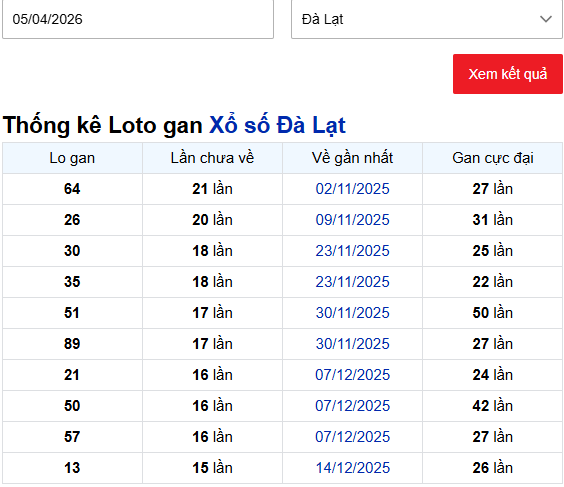Select lo gan number 64
This screenshot has width=564, height=487.
[72, 189]
